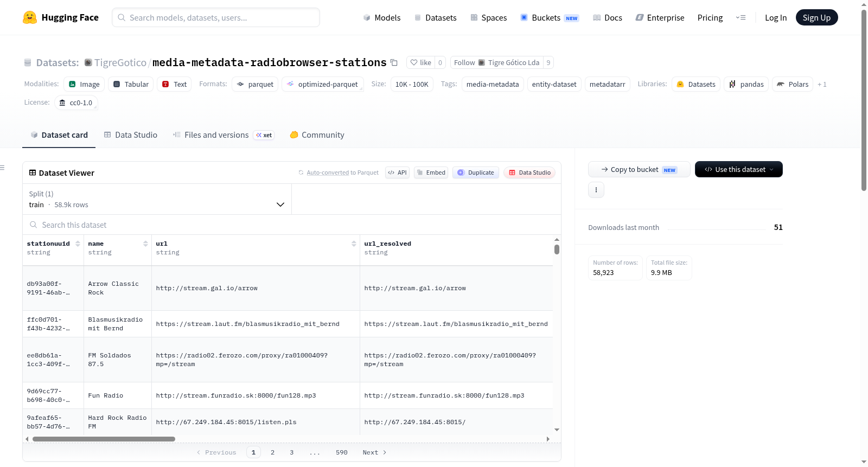
Task: Click the horizontal table scrollbar thumb
Action: pos(104,439)
